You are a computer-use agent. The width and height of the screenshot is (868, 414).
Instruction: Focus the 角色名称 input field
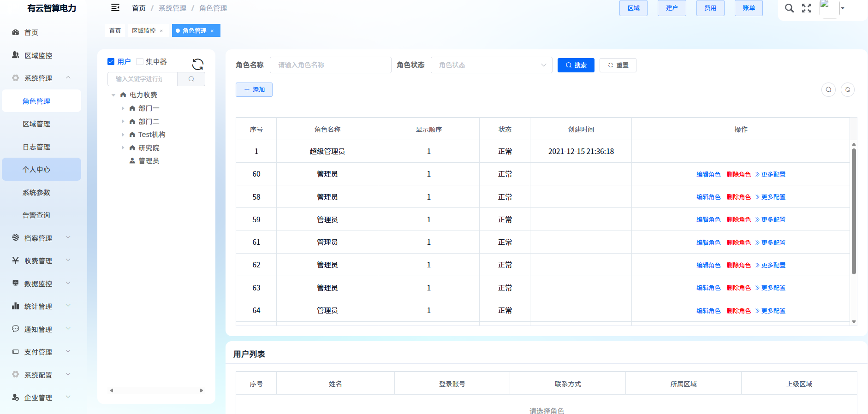click(x=330, y=65)
